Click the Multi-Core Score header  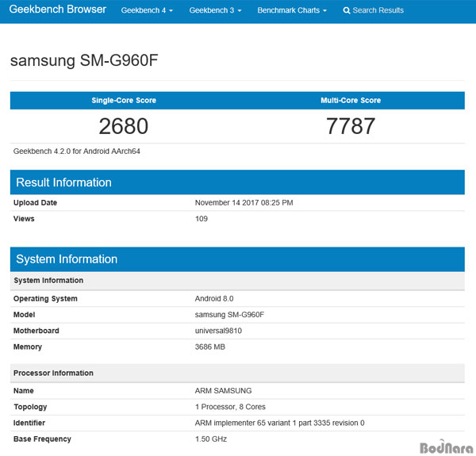pyautogui.click(x=351, y=101)
